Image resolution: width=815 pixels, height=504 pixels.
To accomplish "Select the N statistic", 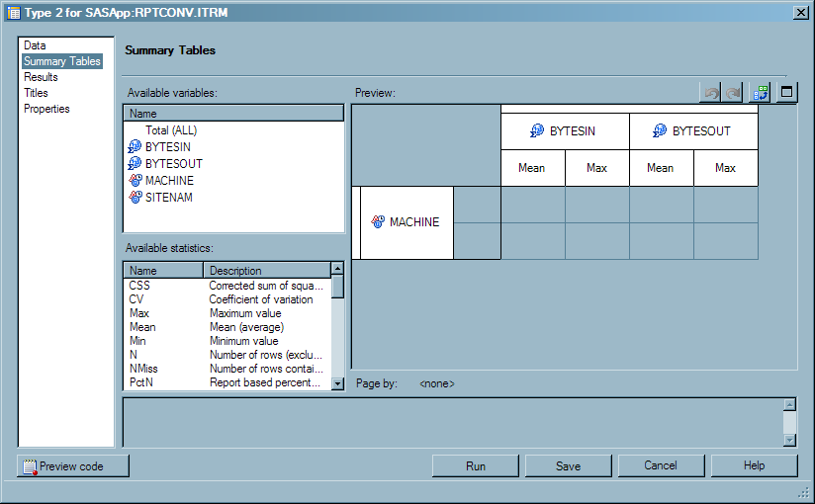I will (x=134, y=355).
